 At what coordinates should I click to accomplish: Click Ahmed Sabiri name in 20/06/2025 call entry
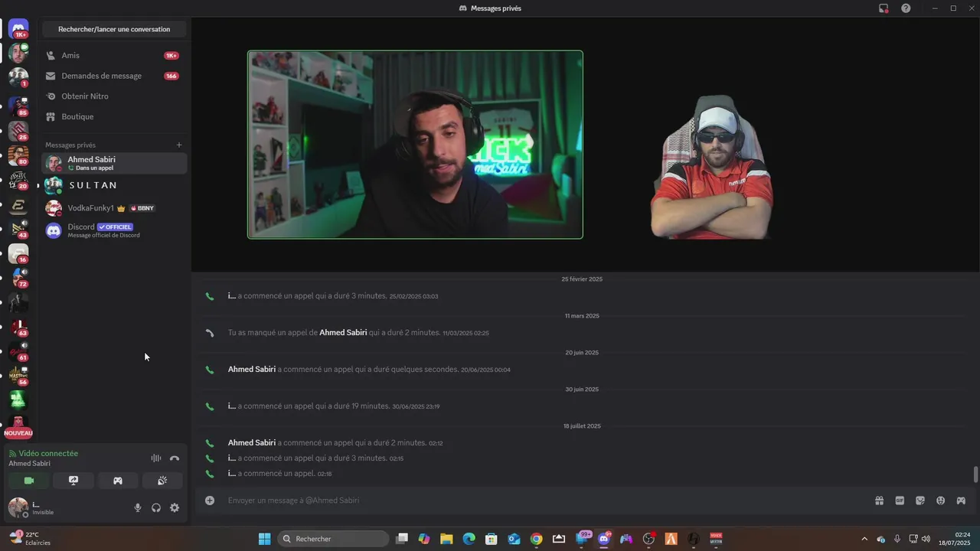click(252, 370)
